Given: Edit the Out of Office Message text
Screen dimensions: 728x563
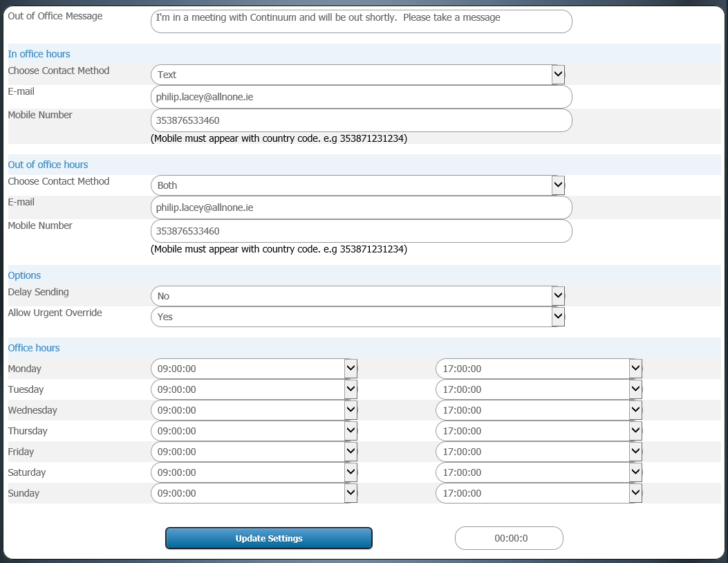Looking at the screenshot, I should click(x=361, y=21).
